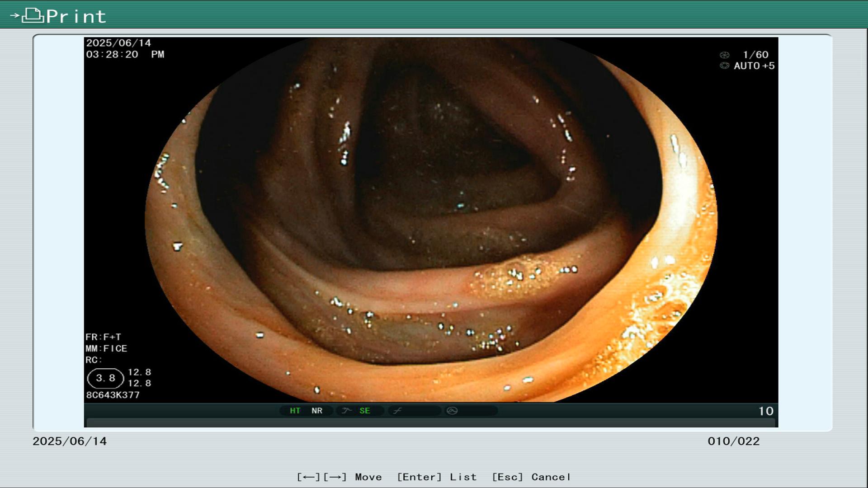Click the left arrow [←] Move hint
868x488 pixels.
[308, 477]
